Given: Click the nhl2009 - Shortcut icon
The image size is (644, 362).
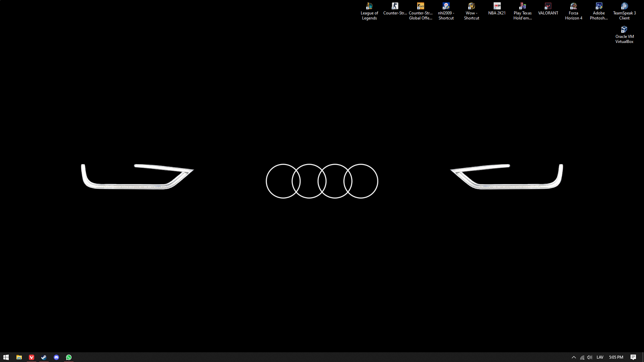Looking at the screenshot, I should click(x=446, y=11).
